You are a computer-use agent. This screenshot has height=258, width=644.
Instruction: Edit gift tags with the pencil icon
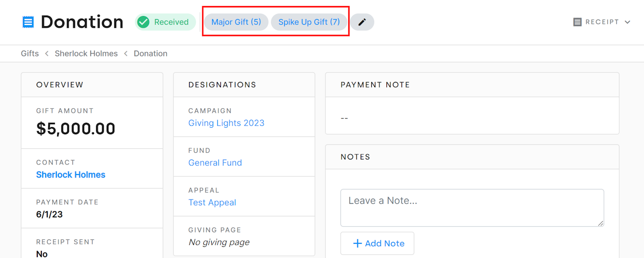coord(362,22)
